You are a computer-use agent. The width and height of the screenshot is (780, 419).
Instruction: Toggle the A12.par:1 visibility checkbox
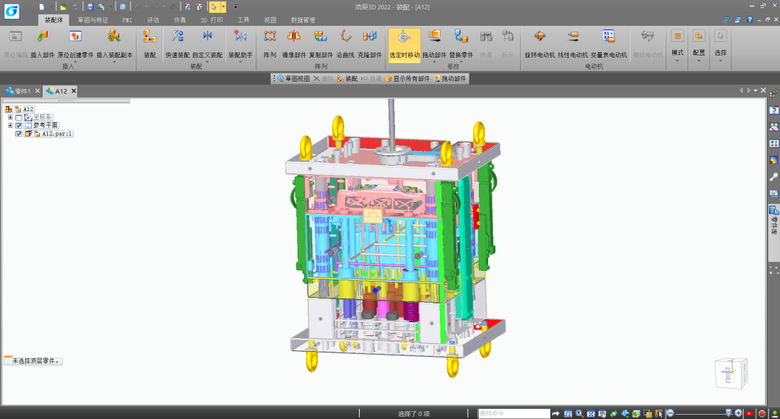(x=19, y=133)
